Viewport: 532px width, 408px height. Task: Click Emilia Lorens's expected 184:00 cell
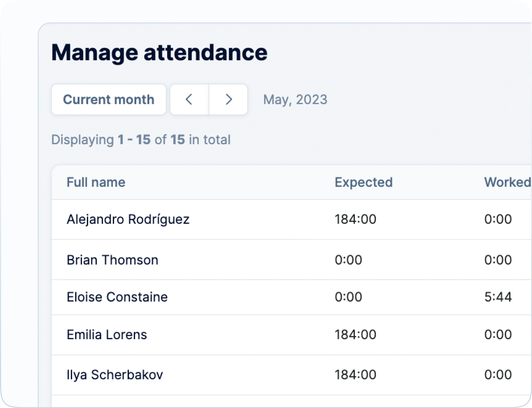click(355, 335)
